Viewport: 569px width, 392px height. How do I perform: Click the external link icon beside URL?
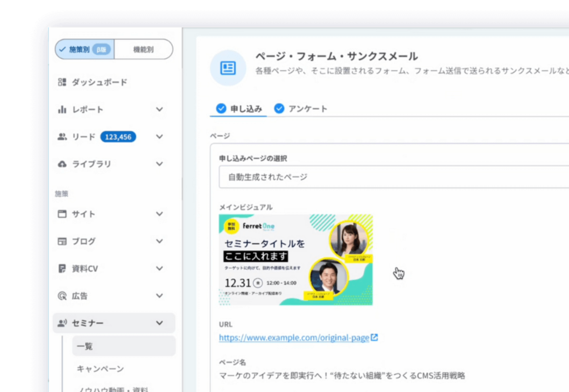375,337
